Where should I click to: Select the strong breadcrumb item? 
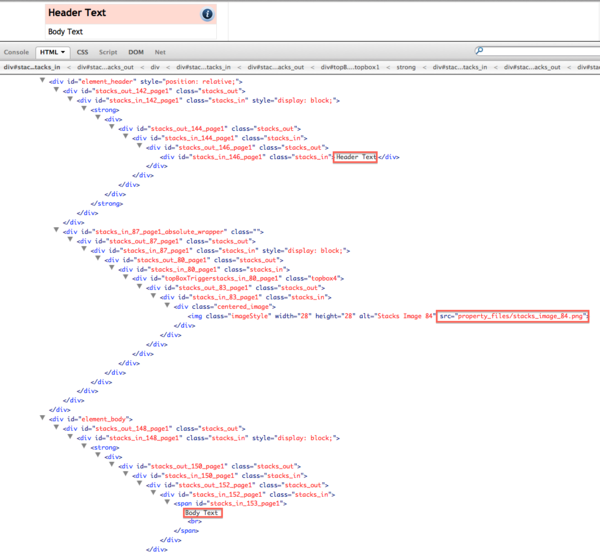(x=406, y=67)
